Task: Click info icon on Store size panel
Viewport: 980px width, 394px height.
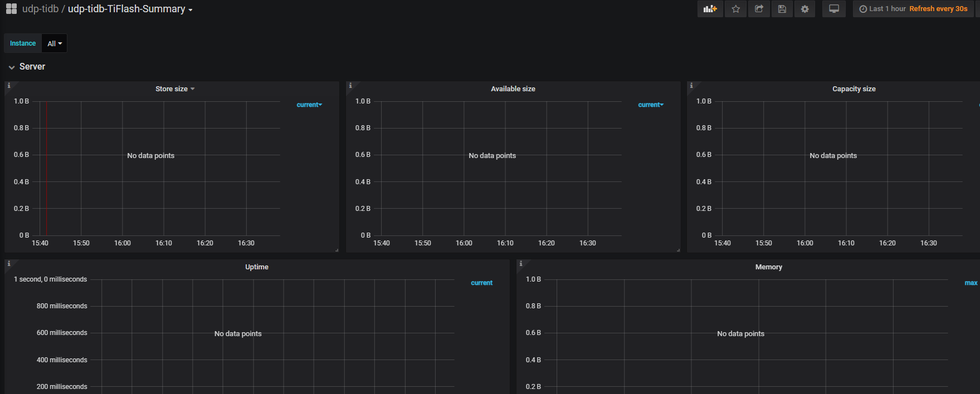Action: point(9,86)
